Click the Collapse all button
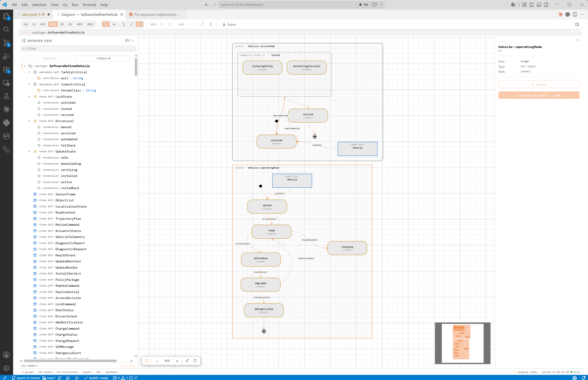The image size is (588, 380). tap(103, 58)
